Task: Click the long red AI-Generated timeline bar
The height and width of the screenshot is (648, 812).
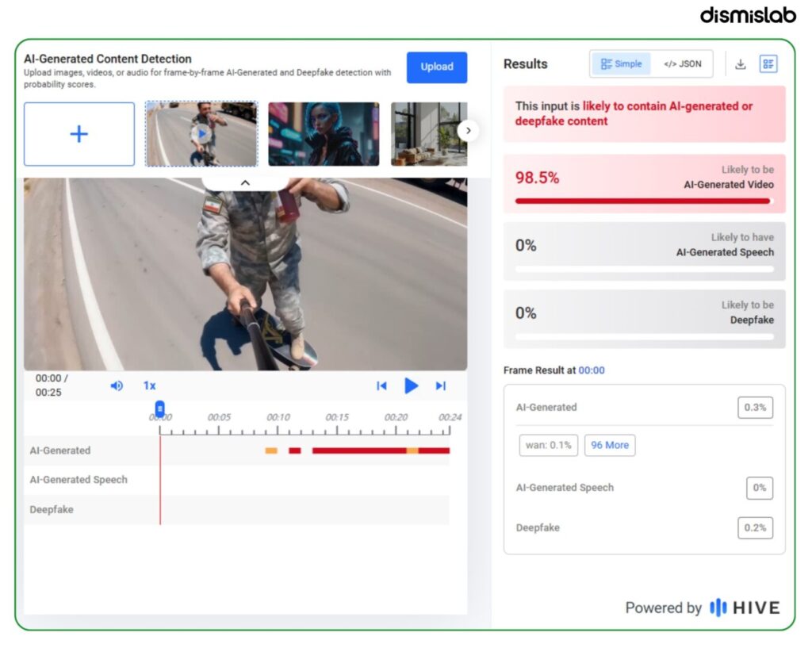Action: tap(359, 451)
